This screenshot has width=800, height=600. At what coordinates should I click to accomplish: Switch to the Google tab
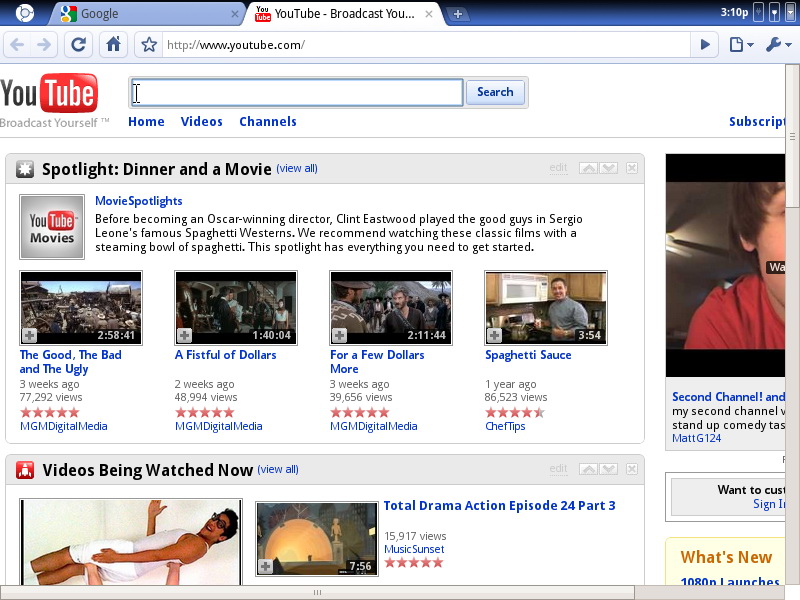(150, 14)
